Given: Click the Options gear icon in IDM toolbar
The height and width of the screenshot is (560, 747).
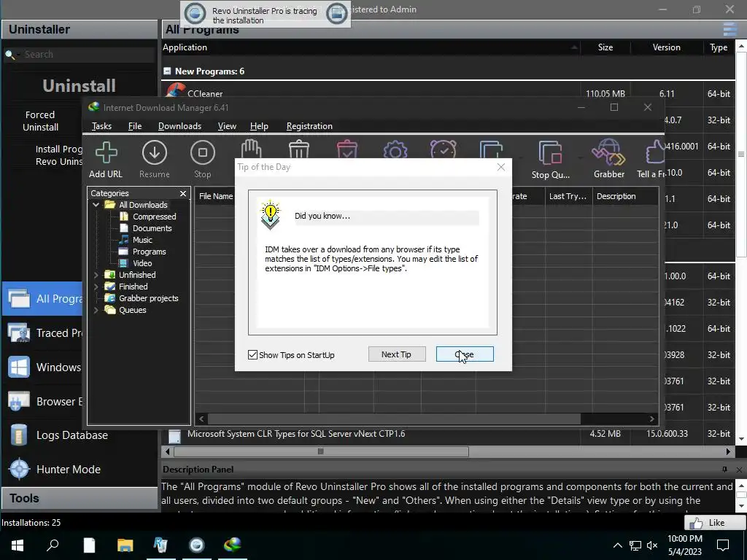Looking at the screenshot, I should [395, 149].
